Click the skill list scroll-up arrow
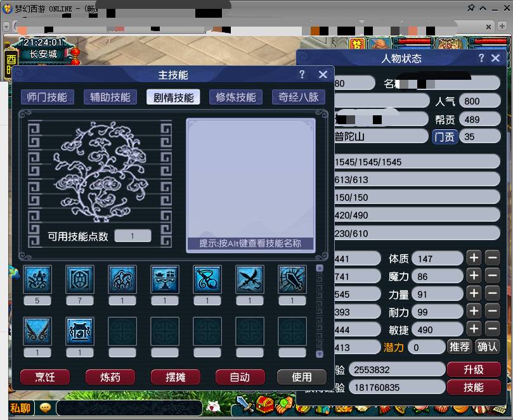This screenshot has width=513, height=420. pyautogui.click(x=320, y=269)
